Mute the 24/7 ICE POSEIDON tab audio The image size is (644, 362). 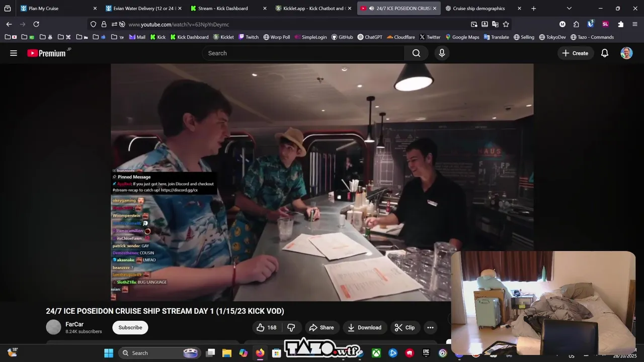pyautogui.click(x=371, y=8)
